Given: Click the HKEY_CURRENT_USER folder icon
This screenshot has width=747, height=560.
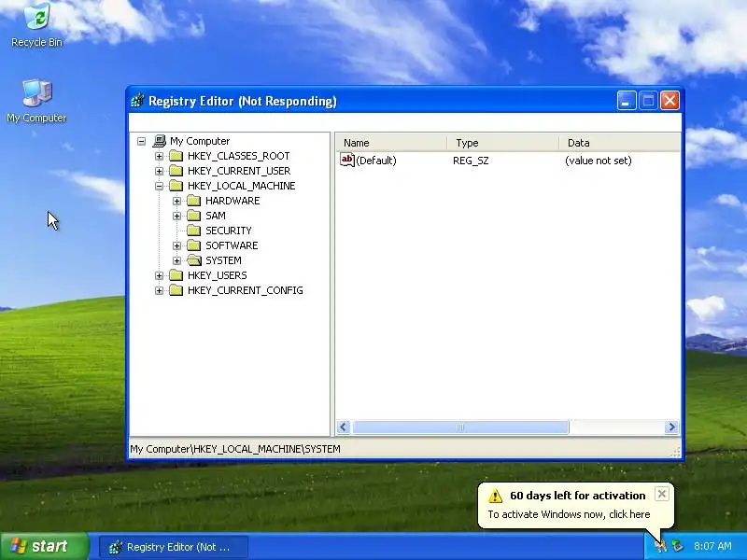Looking at the screenshot, I should click(176, 171).
